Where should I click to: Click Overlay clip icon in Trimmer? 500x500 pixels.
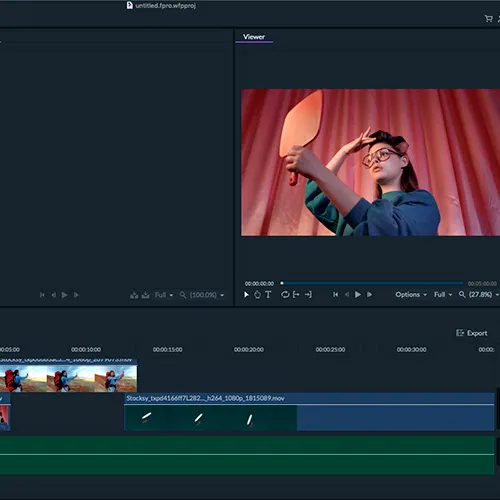(146, 295)
